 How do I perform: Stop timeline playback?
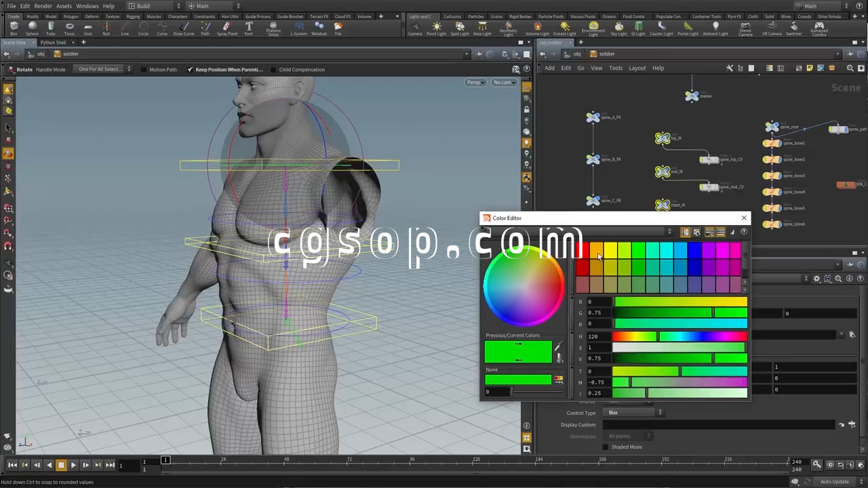61,465
